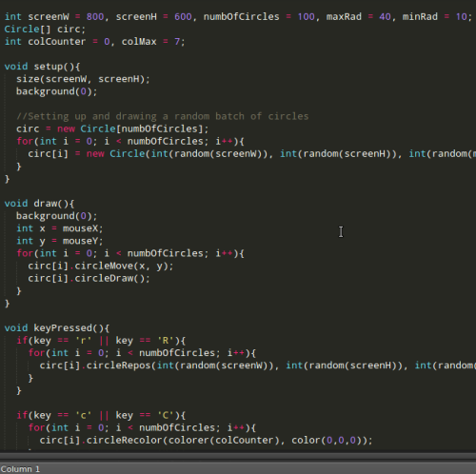Click the 'int colCounter = 0, colMax = 7;' line
This screenshot has height=474, width=476.
[94, 42]
